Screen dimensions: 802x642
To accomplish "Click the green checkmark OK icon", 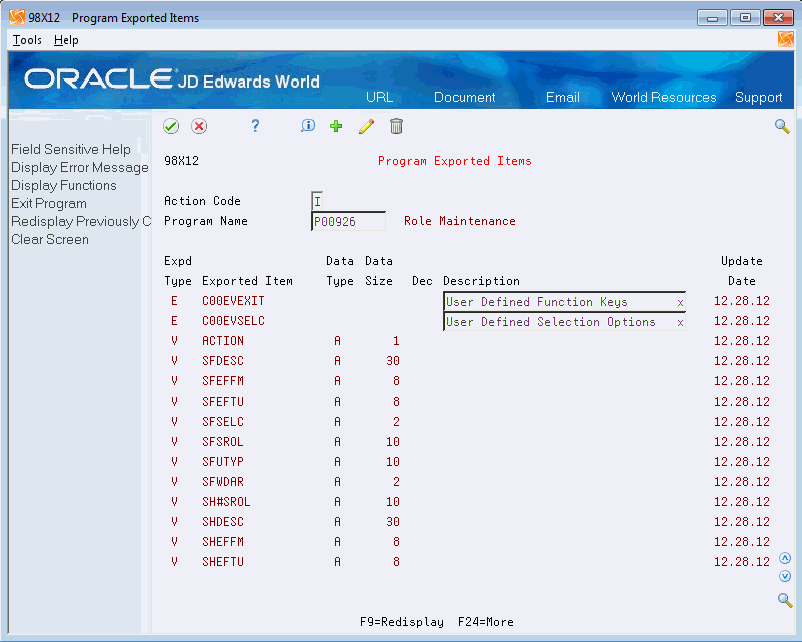I will (x=171, y=126).
